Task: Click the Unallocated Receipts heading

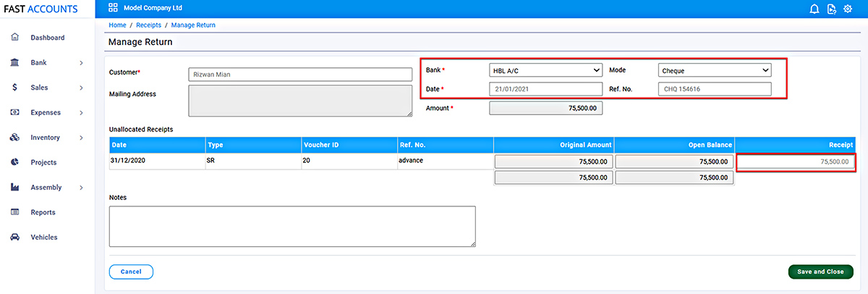Action: click(x=141, y=130)
